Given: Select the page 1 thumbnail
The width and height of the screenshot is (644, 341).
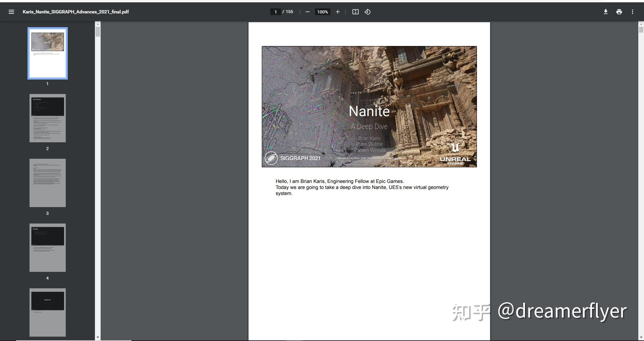Looking at the screenshot, I should click(x=47, y=53).
